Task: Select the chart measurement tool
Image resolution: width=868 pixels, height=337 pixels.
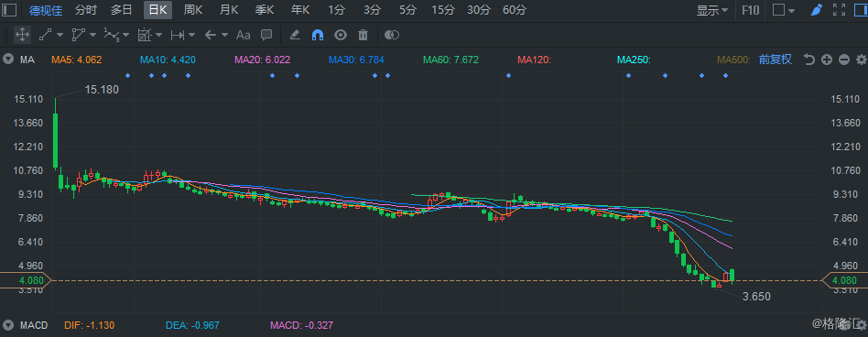Action: point(145,35)
